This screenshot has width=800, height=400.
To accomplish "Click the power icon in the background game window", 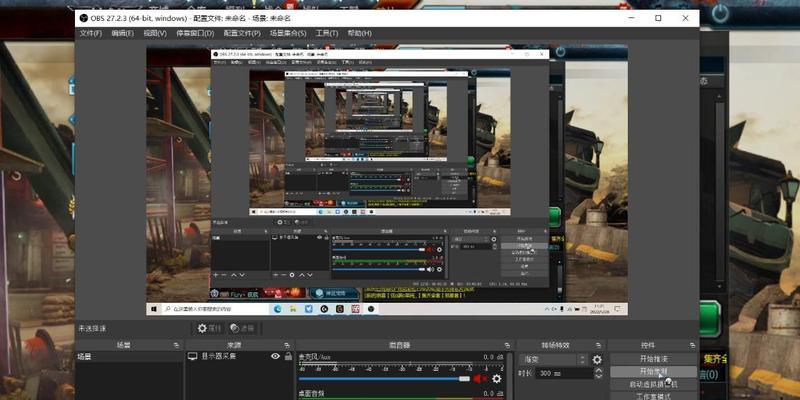I will click(x=720, y=14).
